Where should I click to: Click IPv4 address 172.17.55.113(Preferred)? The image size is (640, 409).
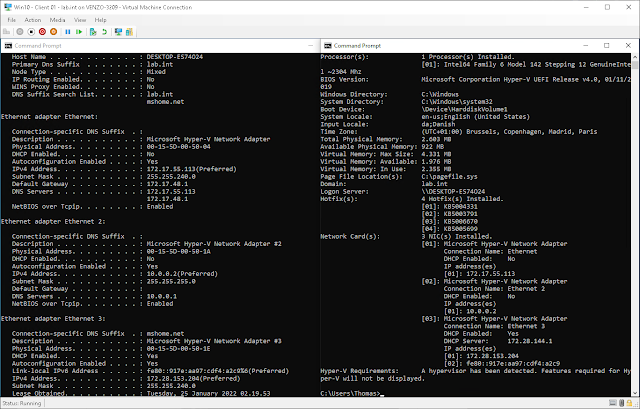[x=191, y=169]
